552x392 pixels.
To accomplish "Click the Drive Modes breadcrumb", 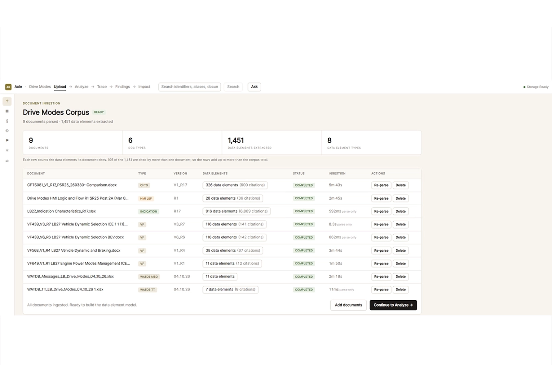I will tap(40, 87).
